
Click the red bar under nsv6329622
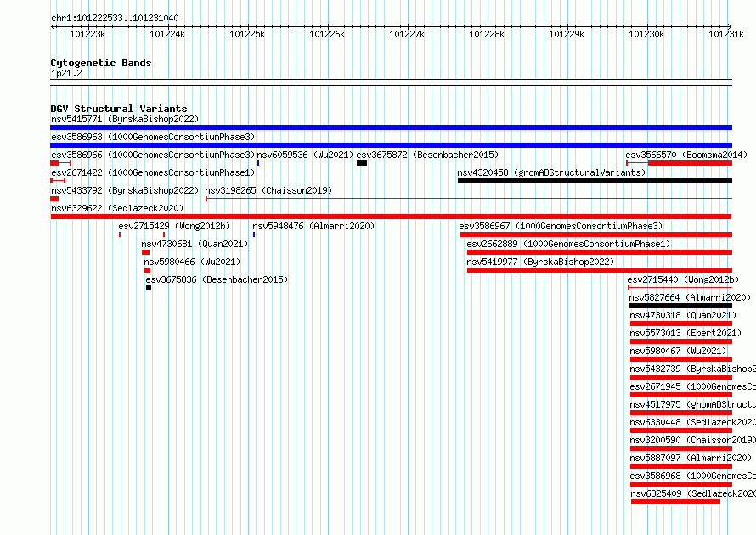(391, 217)
